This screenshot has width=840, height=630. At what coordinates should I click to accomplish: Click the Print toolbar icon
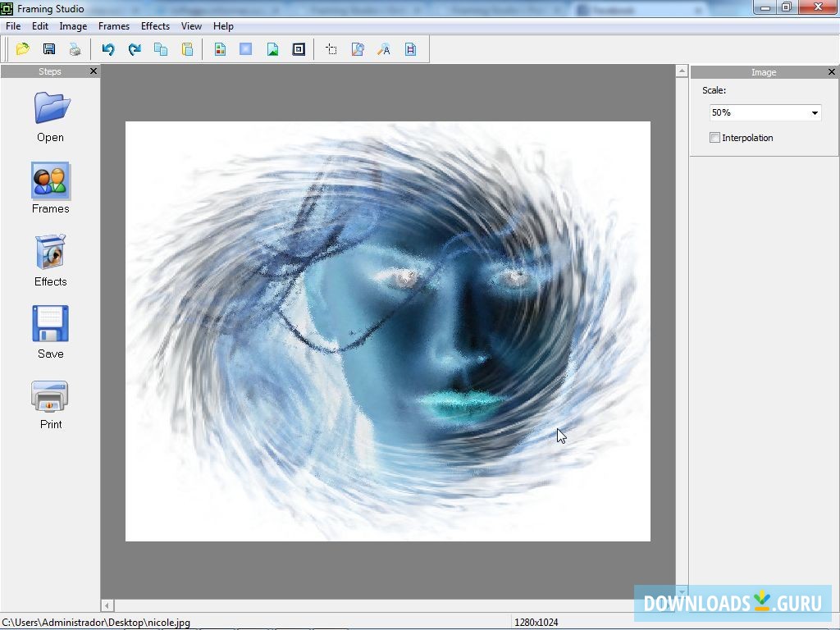75,49
